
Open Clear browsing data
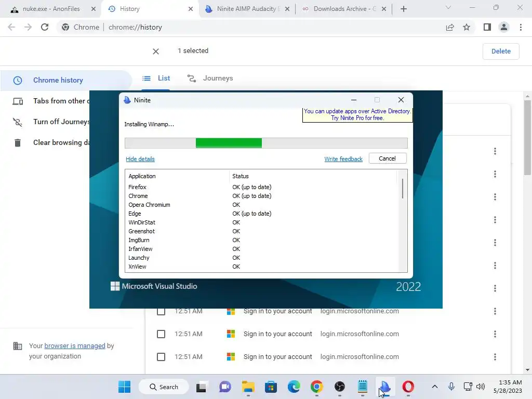[51, 143]
